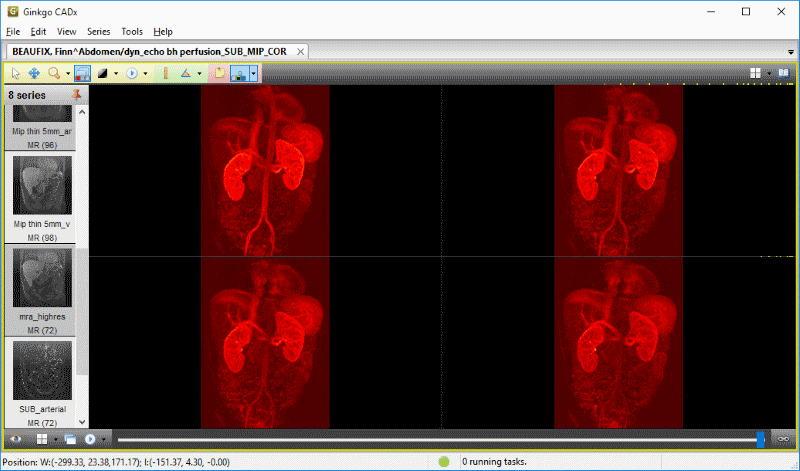Click the Position coordinates status text
800x471 pixels.
(116, 462)
